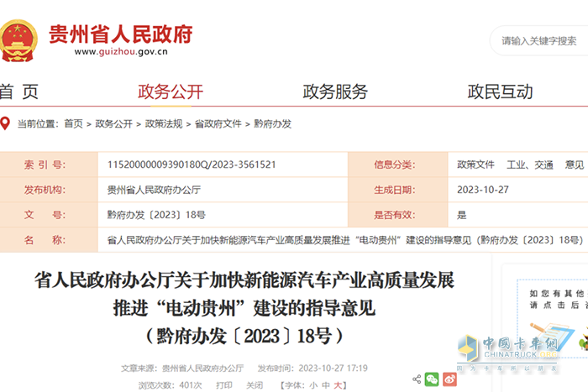This screenshot has width=588, height=392.
Task: Click 首页 in the breadcrumb trail
Action: [73, 123]
